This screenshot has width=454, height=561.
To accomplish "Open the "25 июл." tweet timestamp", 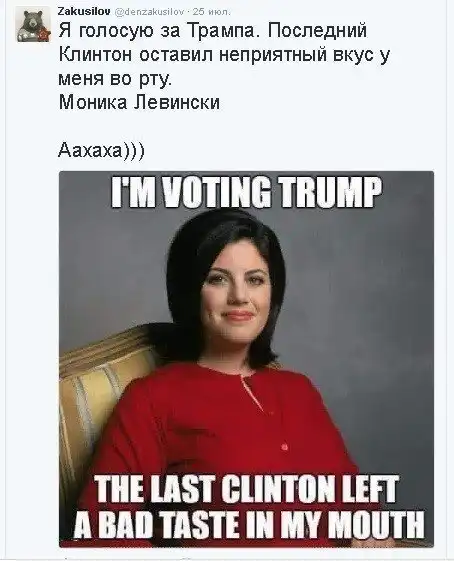I will tap(211, 12).
